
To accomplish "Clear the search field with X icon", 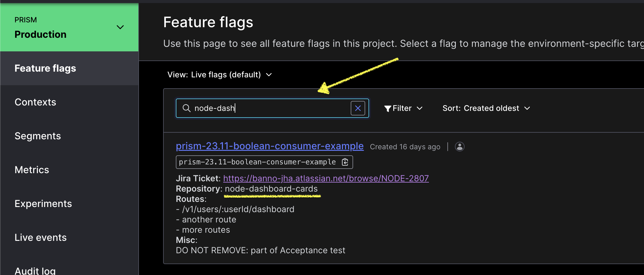I will (358, 108).
